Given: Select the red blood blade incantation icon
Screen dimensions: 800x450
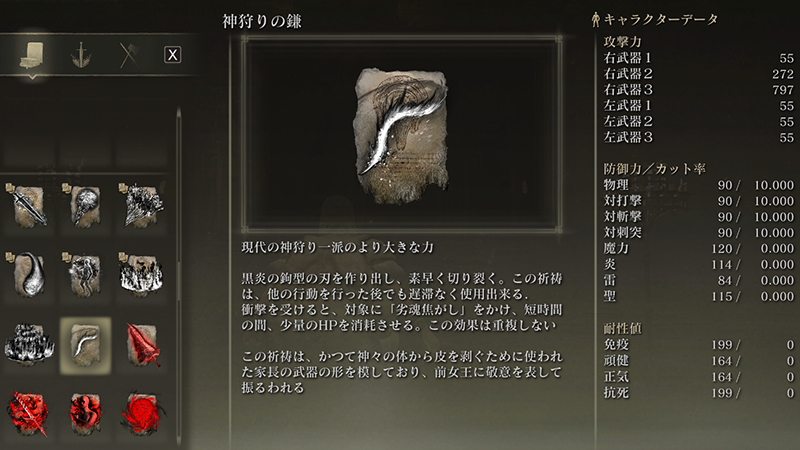Looking at the screenshot, I should pyautogui.click(x=142, y=344).
